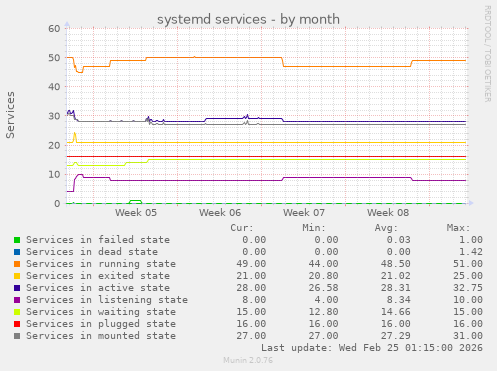Screen dimensions: 497x371
Task: Click the exited state Max value 25.00
Action: 468,276
